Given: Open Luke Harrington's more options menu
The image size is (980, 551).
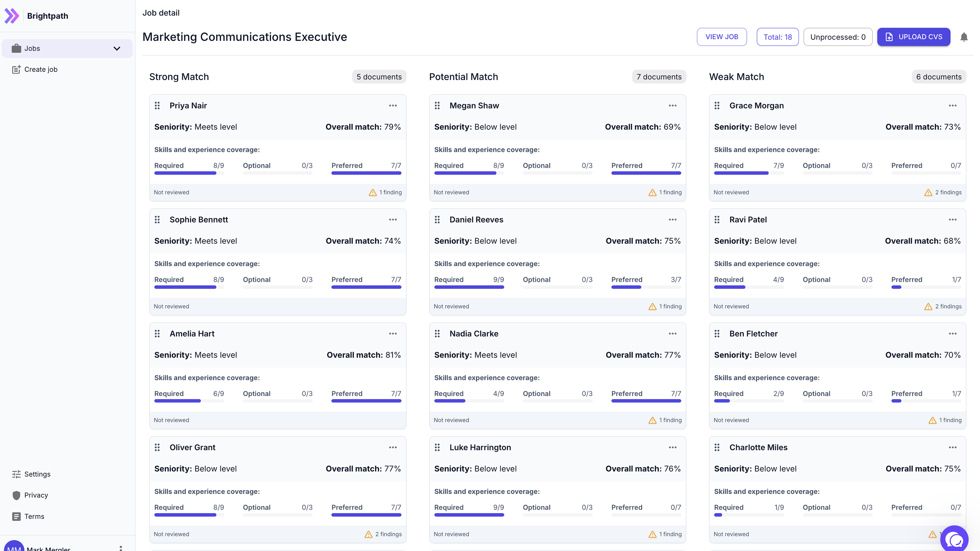Looking at the screenshot, I should pos(673,447).
